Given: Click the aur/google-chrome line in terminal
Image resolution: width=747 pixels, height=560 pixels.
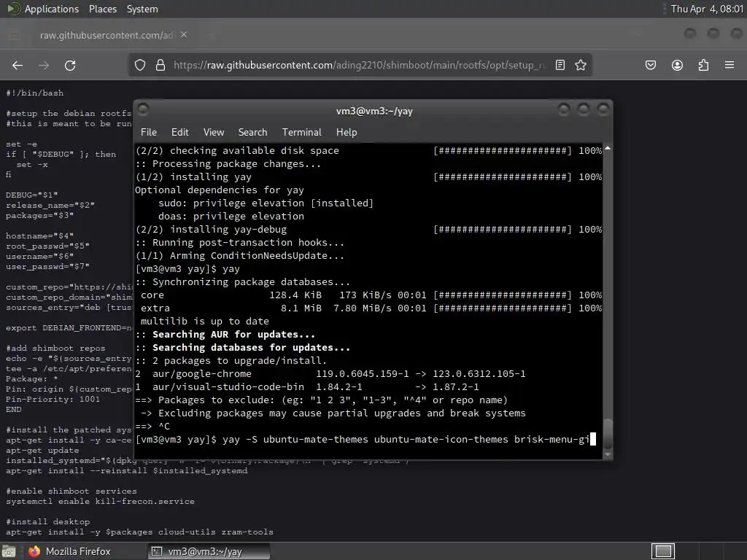Looking at the screenshot, I should click(x=330, y=374).
